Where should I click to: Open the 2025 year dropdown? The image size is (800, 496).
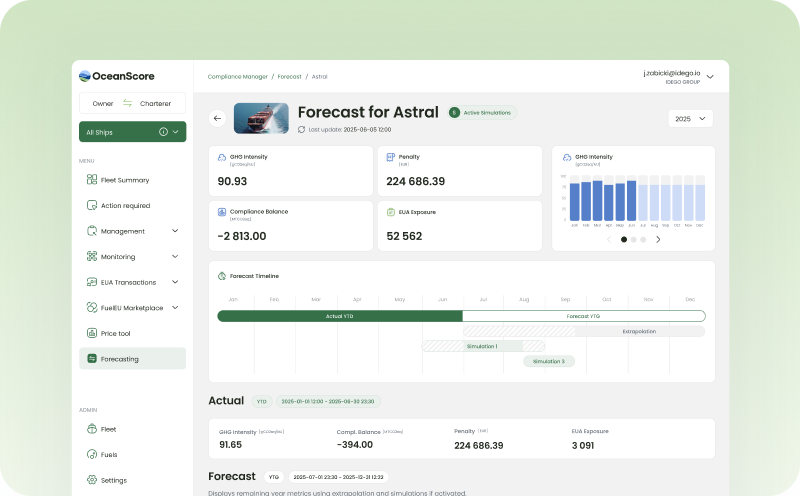point(690,118)
